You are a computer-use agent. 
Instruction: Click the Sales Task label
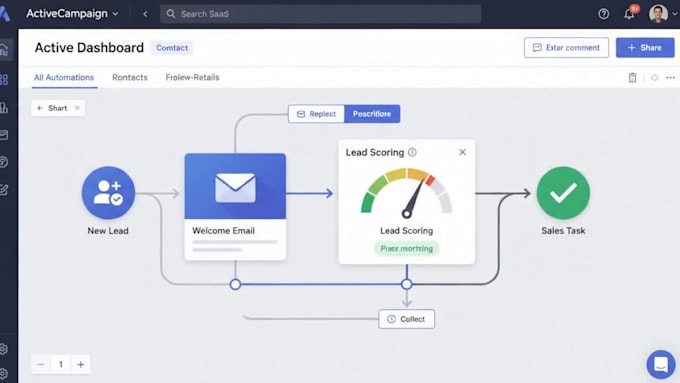(563, 231)
